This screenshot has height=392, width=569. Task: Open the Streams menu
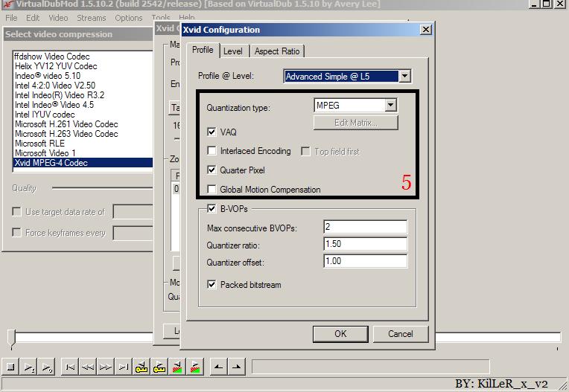[x=92, y=18]
